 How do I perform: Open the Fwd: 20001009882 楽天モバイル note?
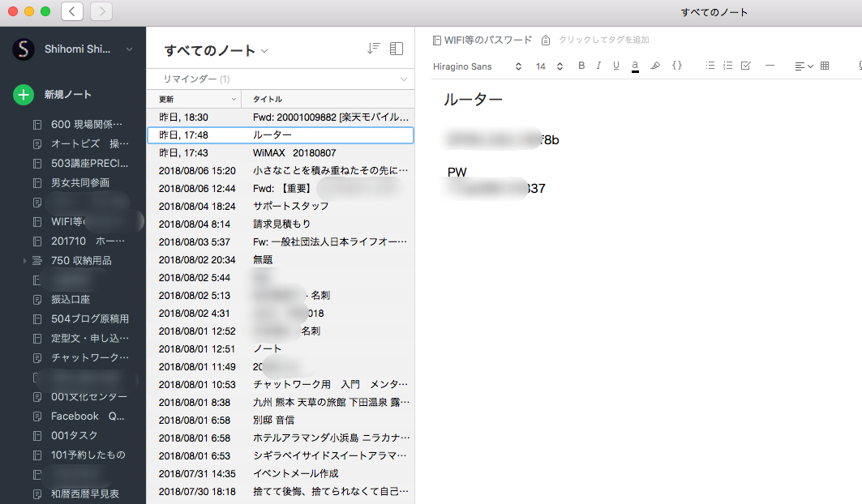pyautogui.click(x=281, y=117)
